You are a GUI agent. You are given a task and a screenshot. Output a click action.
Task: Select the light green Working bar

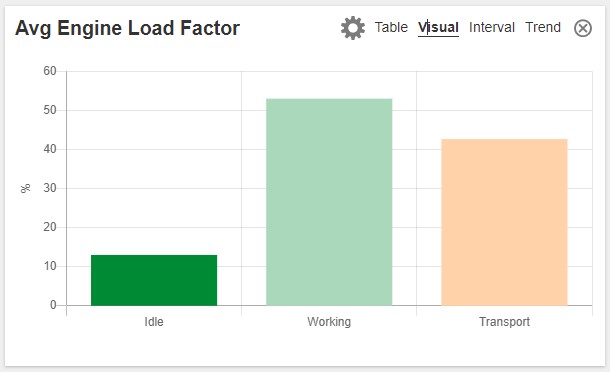329,202
